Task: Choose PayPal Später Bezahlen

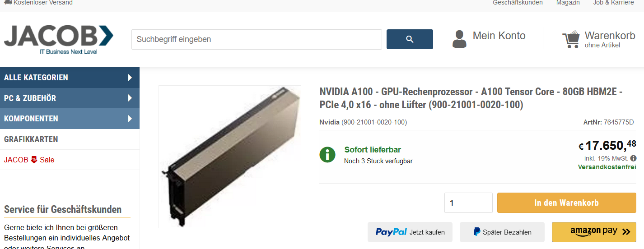Action: pyautogui.click(x=502, y=232)
